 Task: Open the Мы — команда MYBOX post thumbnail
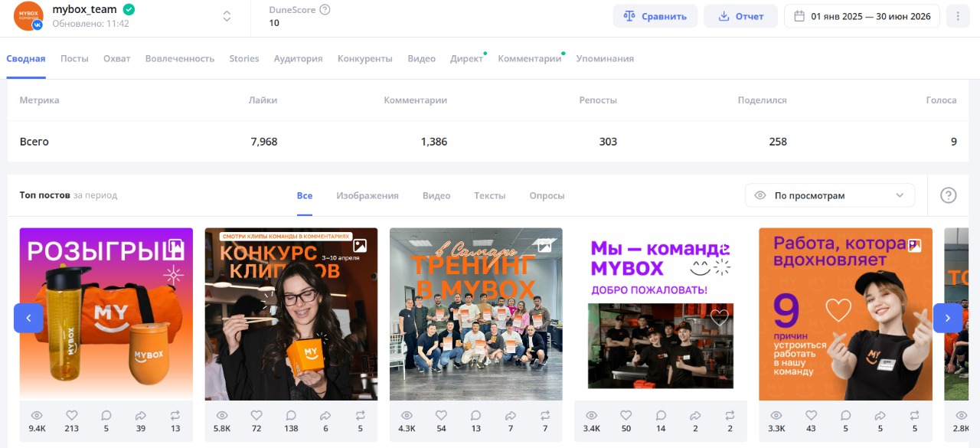point(661,314)
